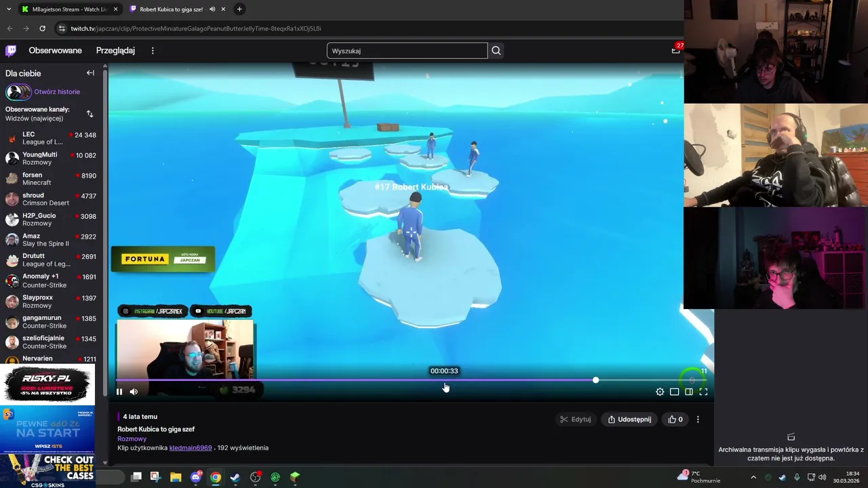Open the Rozmowy category link
The height and width of the screenshot is (488, 868).
[x=132, y=439]
